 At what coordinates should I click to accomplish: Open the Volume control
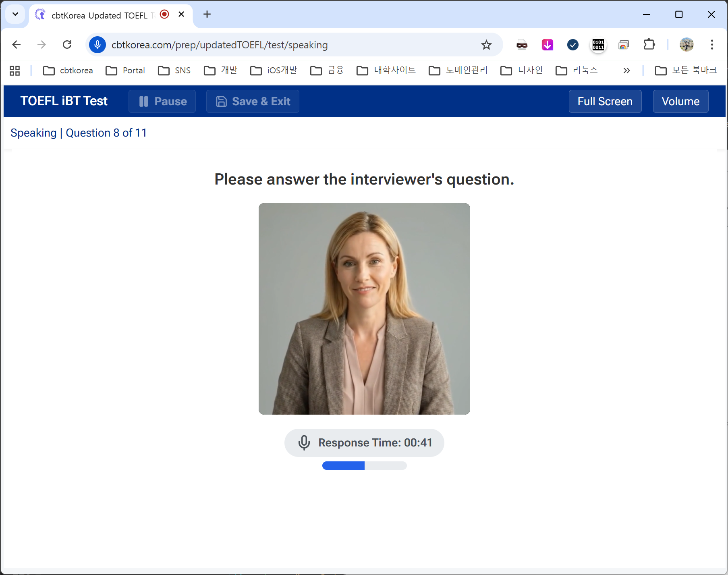[680, 102]
